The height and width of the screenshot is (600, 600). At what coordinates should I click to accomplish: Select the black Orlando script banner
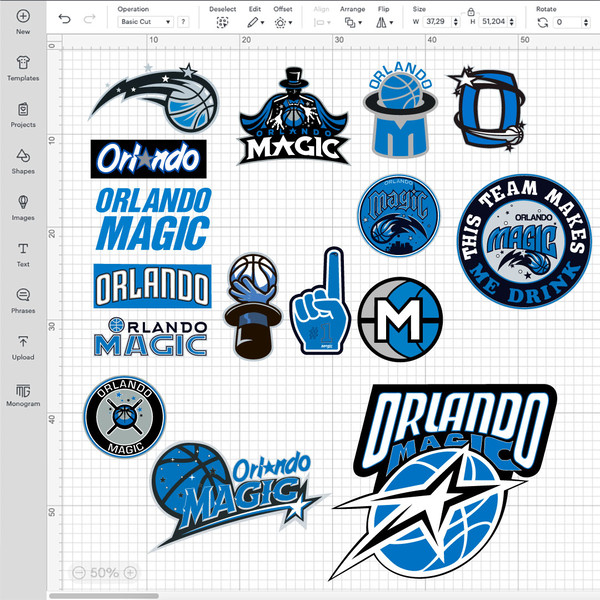coord(148,159)
